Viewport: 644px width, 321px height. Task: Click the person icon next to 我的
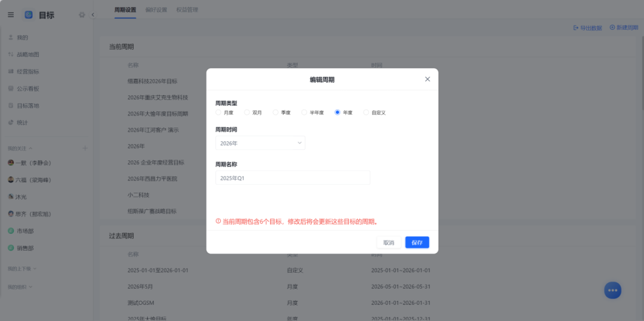(x=11, y=38)
